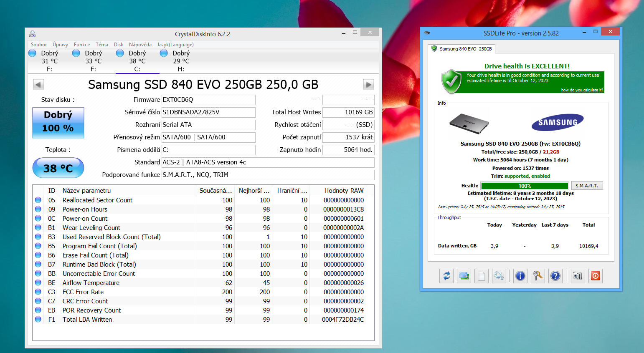Image resolution: width=644 pixels, height=353 pixels.
Task: Click the Počet zapnutí value 1537 krát
Action: (x=348, y=137)
